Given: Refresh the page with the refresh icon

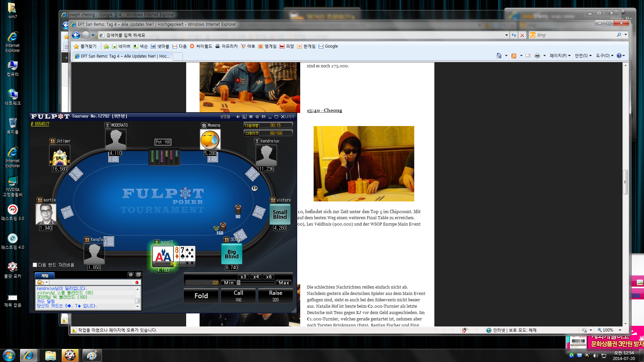Looking at the screenshot, I should [x=514, y=35].
